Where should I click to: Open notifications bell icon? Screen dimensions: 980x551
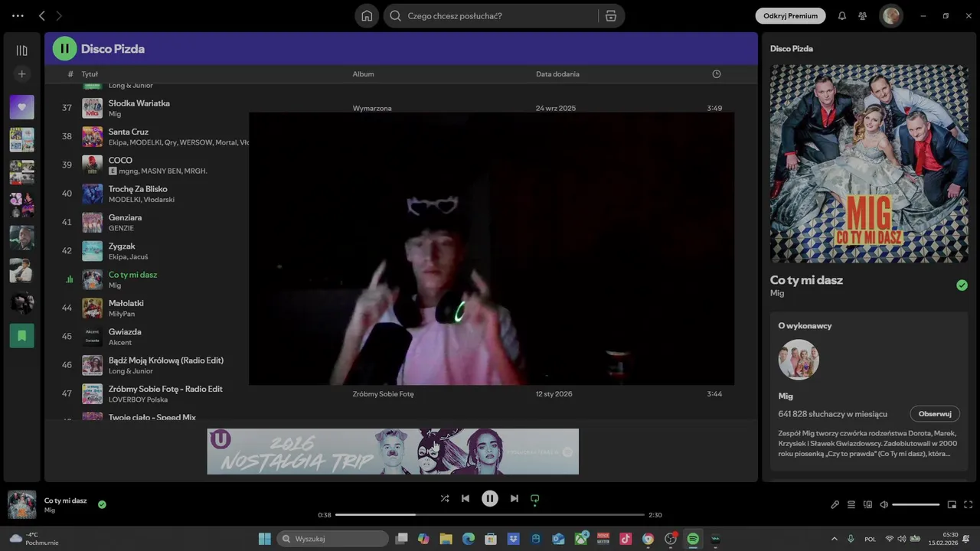coord(842,15)
